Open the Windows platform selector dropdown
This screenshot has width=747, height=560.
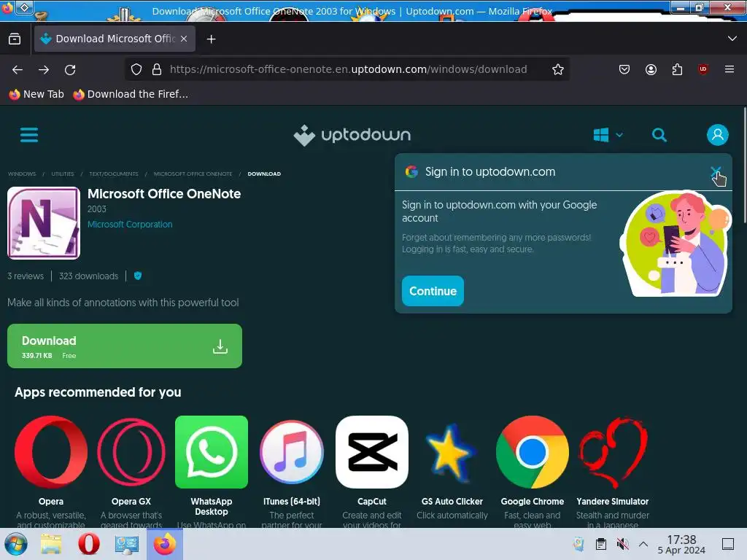tap(608, 135)
